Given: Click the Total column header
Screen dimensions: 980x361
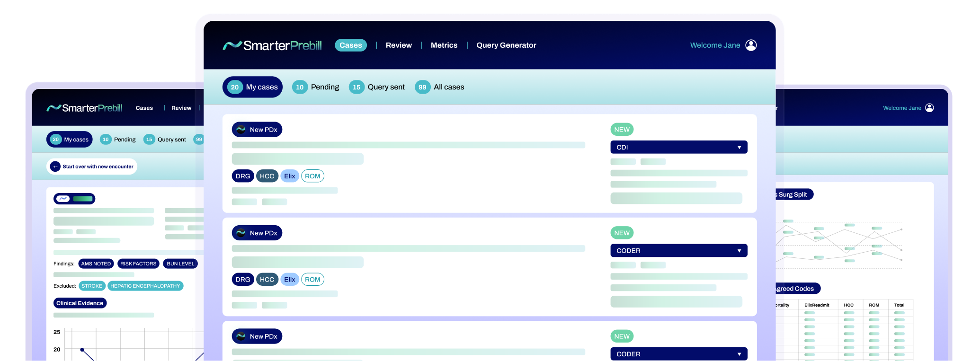Looking at the screenshot, I should tap(899, 305).
